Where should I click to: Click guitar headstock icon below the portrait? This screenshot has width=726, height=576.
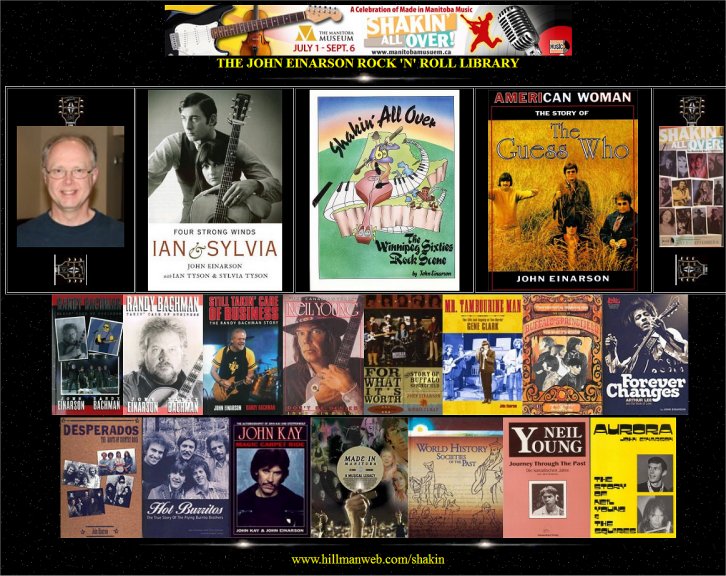(70, 269)
